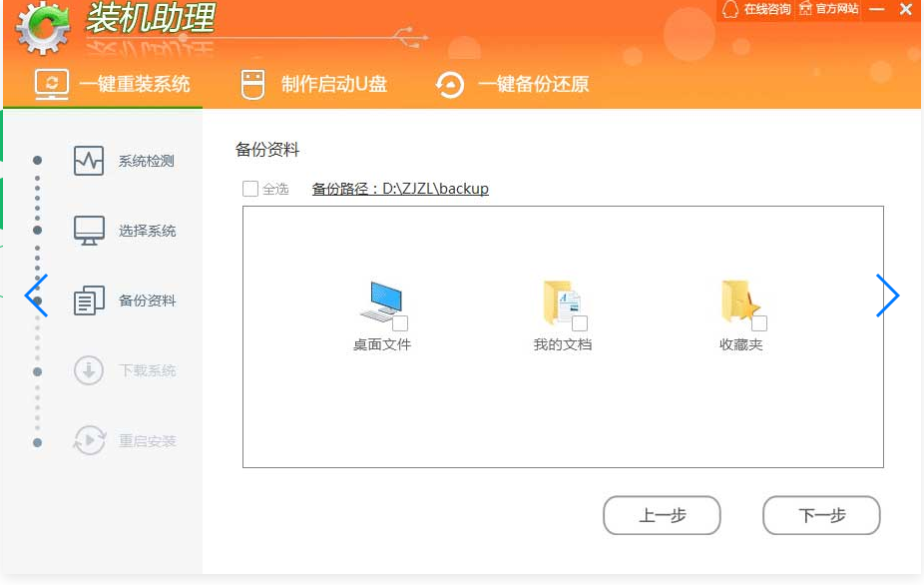
Task: Click the 下载系统 download icon
Action: pos(89,370)
